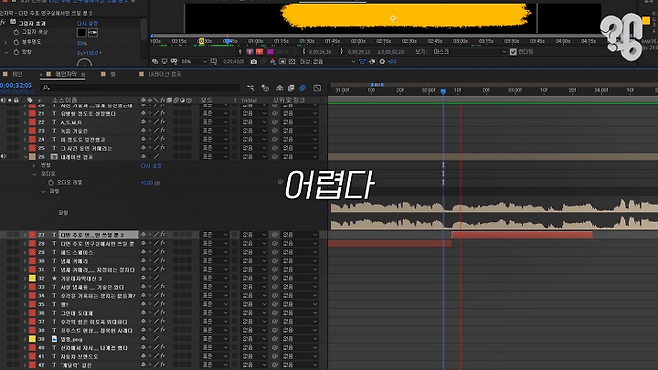Click 다시 설정 next to 그림자 효과

(x=87, y=23)
